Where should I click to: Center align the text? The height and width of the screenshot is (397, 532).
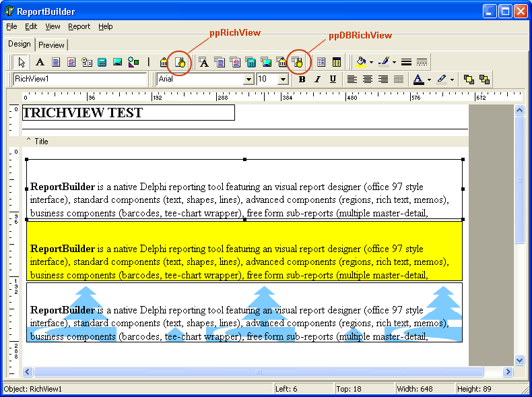368,80
